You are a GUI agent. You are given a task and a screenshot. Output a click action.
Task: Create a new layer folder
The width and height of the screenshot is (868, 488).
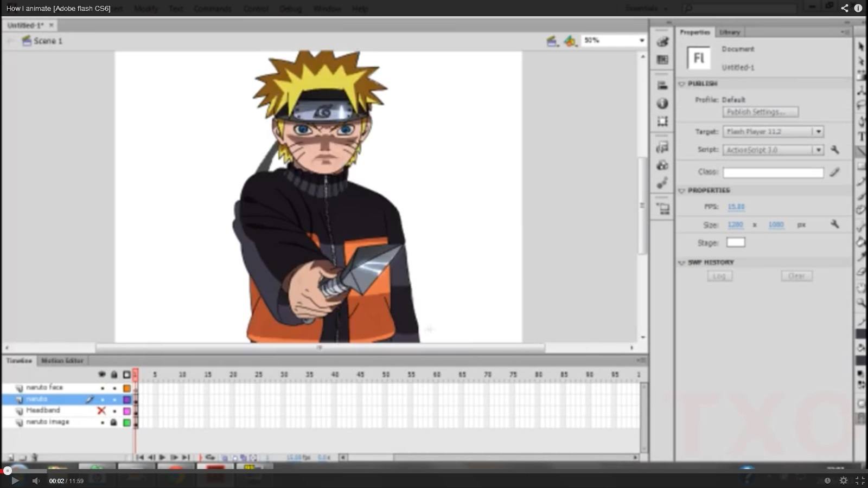(22, 458)
